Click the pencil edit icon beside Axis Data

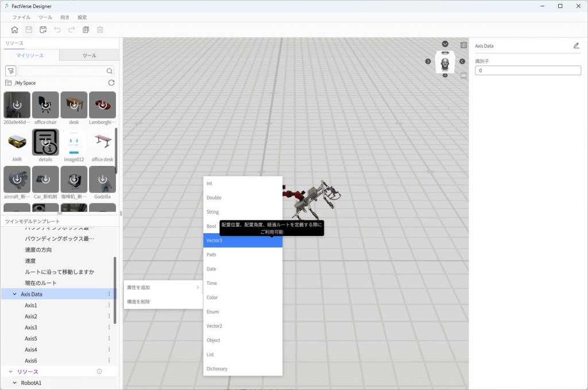coord(576,45)
